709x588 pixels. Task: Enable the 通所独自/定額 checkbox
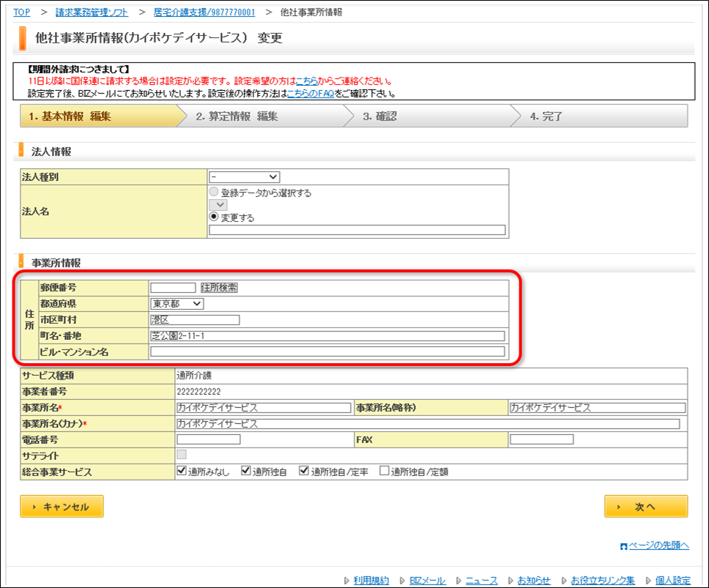pos(385,471)
